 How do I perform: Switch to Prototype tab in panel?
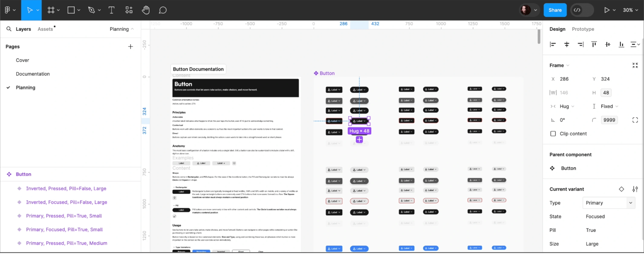pyautogui.click(x=583, y=29)
